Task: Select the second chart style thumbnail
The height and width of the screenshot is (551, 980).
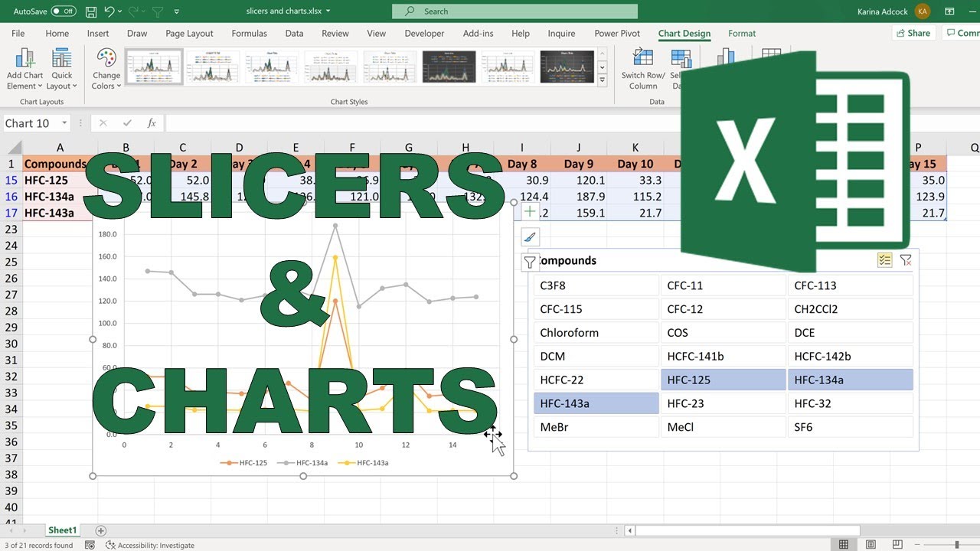Action: (213, 67)
